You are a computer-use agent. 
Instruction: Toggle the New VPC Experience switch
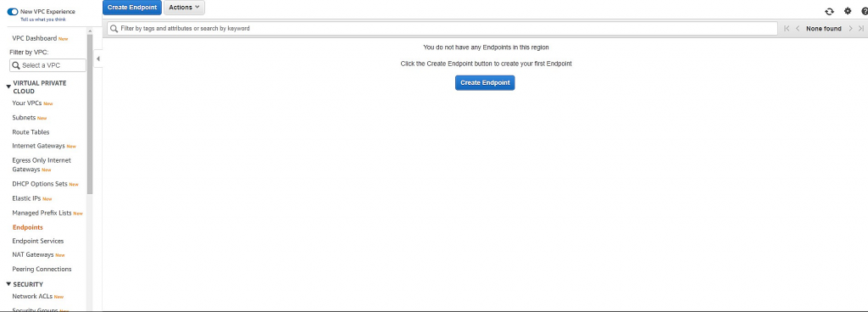(12, 12)
